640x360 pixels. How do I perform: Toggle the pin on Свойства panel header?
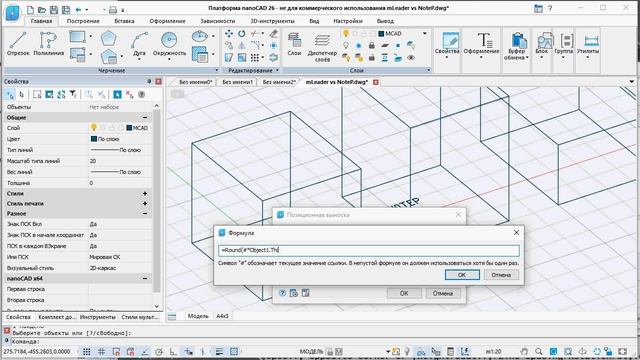(149, 82)
